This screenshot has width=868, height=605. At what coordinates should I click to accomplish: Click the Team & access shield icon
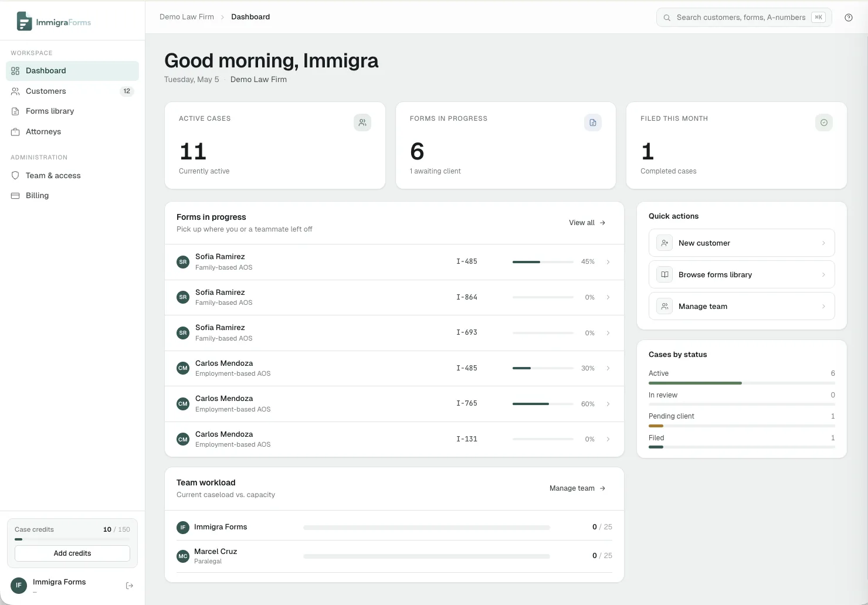pyautogui.click(x=15, y=175)
